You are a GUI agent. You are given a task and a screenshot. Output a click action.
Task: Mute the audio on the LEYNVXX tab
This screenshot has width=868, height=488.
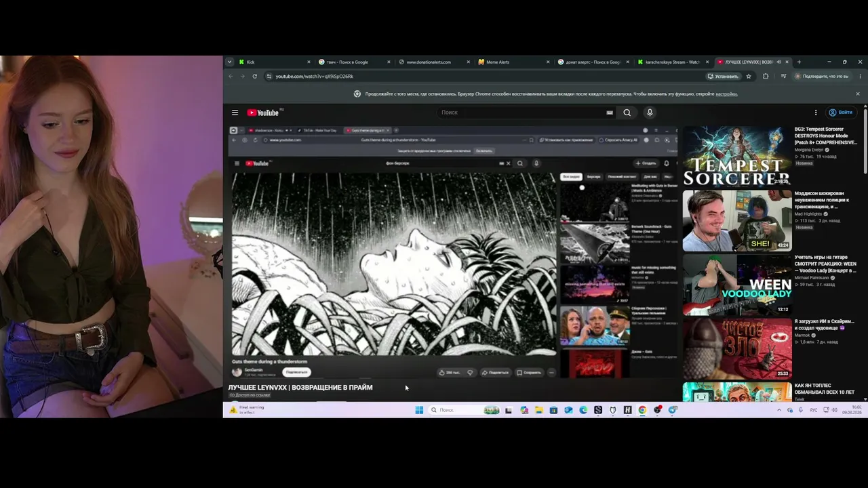pos(779,62)
